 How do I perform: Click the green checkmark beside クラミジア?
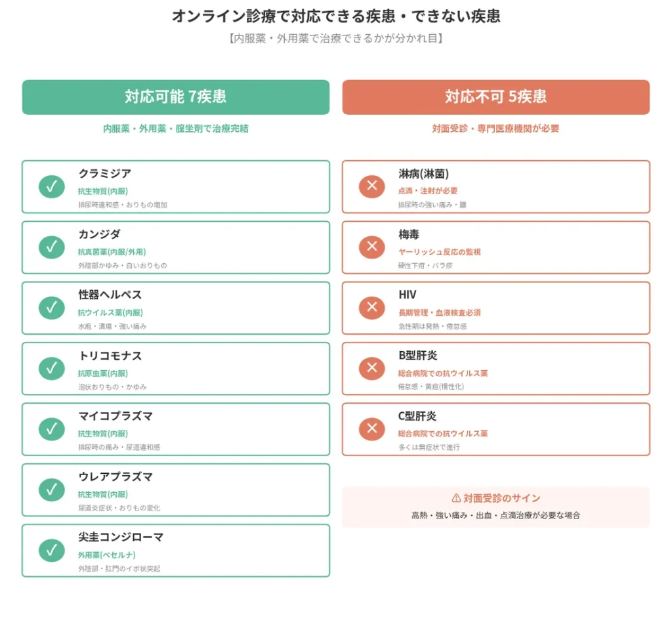(x=51, y=187)
